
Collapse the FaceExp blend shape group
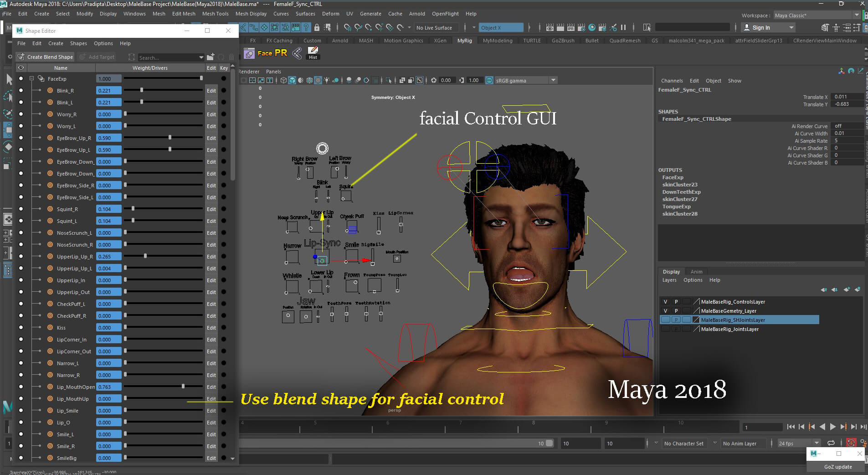coord(32,79)
